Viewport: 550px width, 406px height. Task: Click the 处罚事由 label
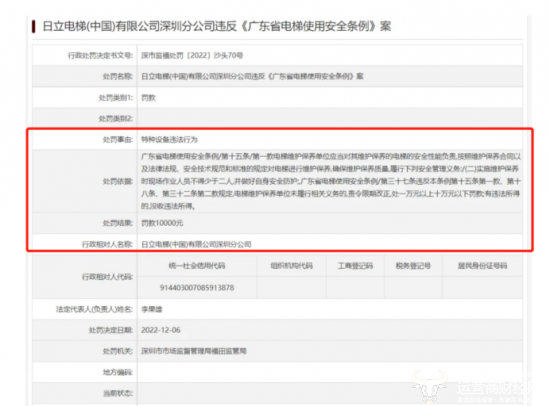click(118, 140)
